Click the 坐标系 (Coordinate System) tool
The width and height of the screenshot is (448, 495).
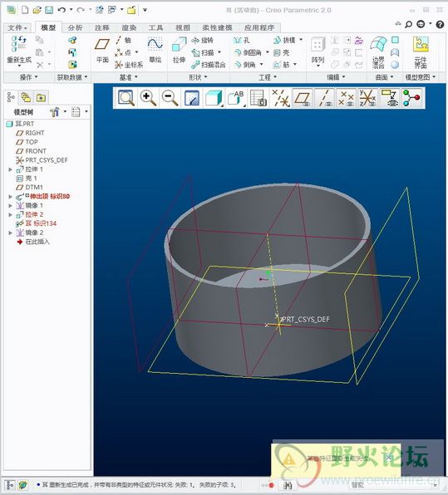(x=129, y=65)
